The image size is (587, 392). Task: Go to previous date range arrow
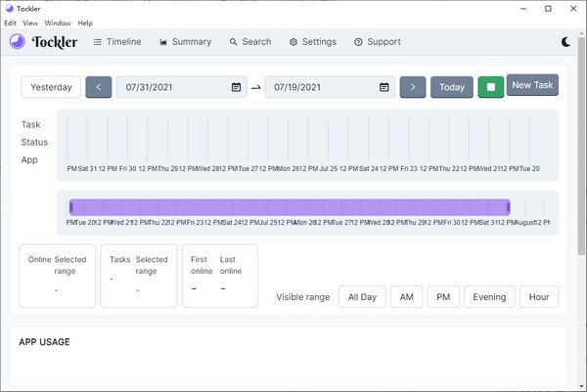click(99, 87)
